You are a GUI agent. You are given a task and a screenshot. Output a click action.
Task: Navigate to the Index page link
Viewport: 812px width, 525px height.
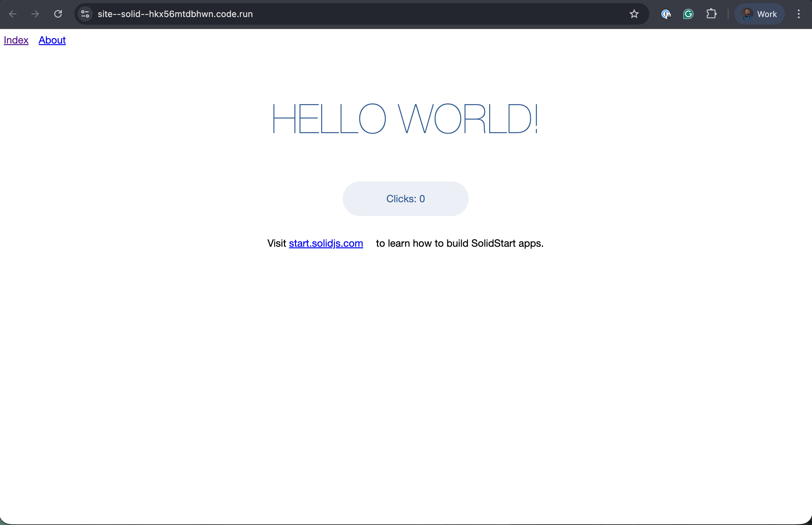point(16,40)
